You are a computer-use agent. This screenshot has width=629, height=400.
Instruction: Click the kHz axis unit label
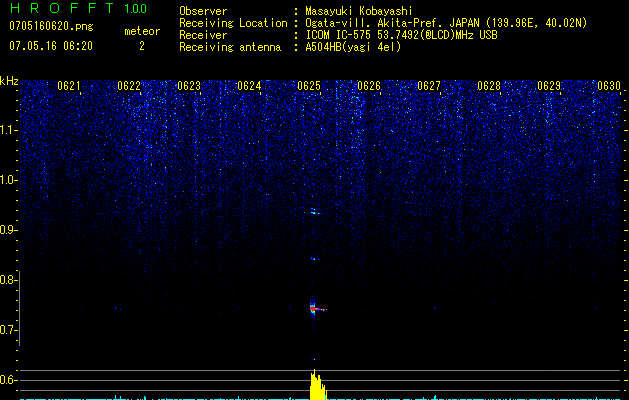tap(9, 81)
